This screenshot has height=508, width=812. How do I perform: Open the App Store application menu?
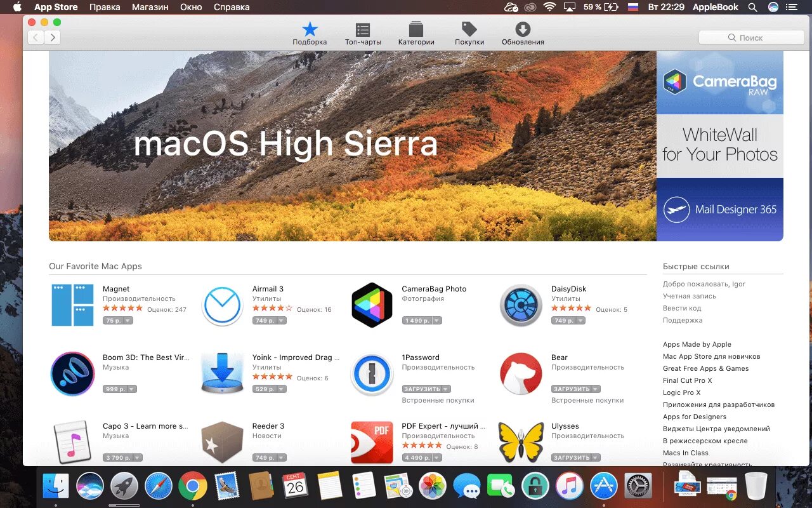point(56,7)
